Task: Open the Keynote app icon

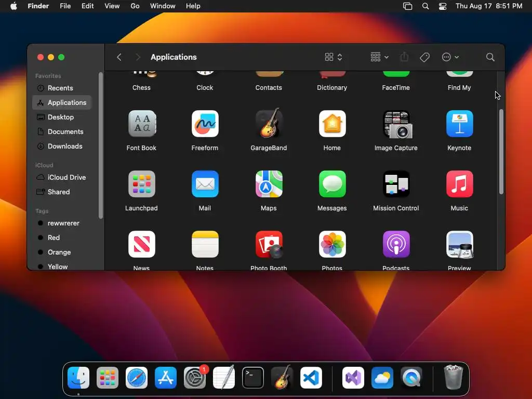Action: [459, 124]
